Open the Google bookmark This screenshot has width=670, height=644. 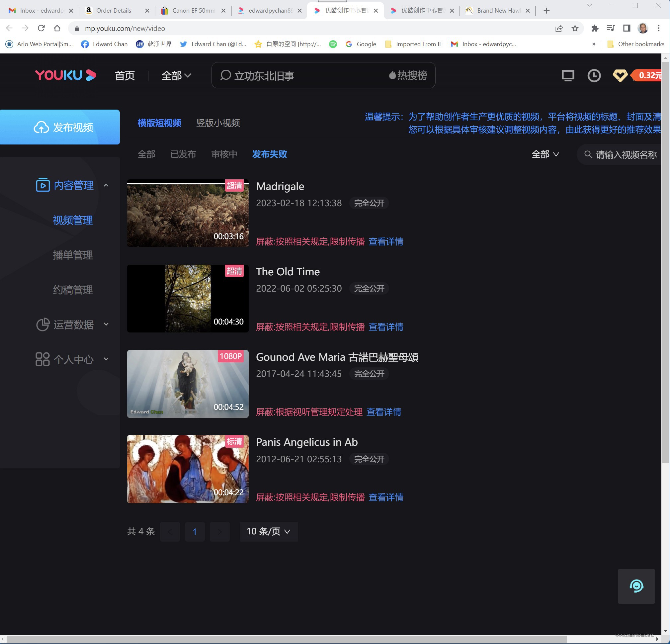[x=361, y=44]
